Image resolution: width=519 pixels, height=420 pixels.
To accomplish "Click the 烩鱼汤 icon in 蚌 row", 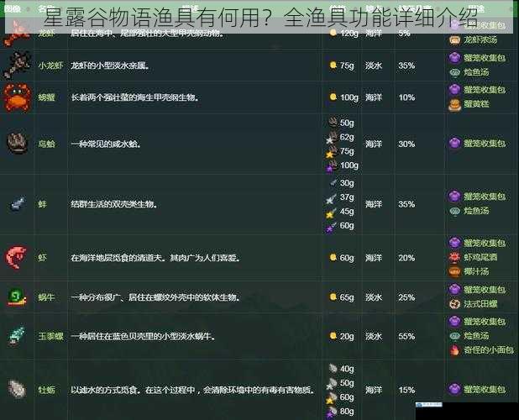I will 454,211.
